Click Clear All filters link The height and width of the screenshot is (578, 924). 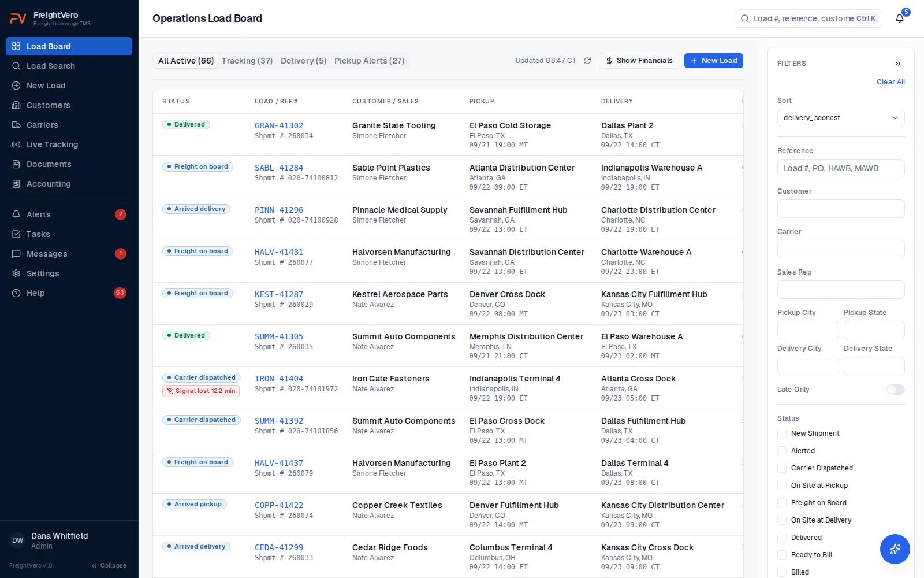point(891,82)
